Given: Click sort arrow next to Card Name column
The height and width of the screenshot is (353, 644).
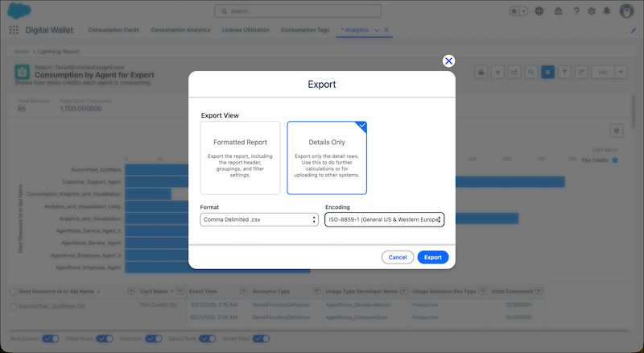Looking at the screenshot, I should point(172,291).
